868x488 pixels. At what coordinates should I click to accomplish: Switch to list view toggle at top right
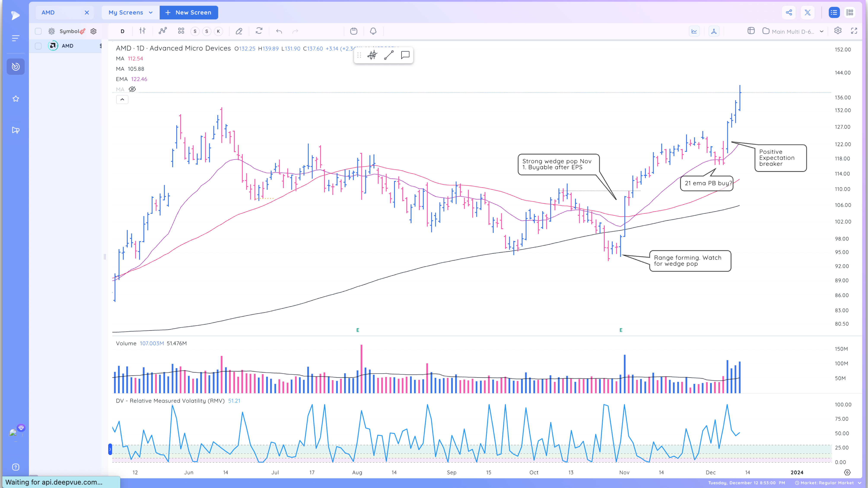pos(834,13)
